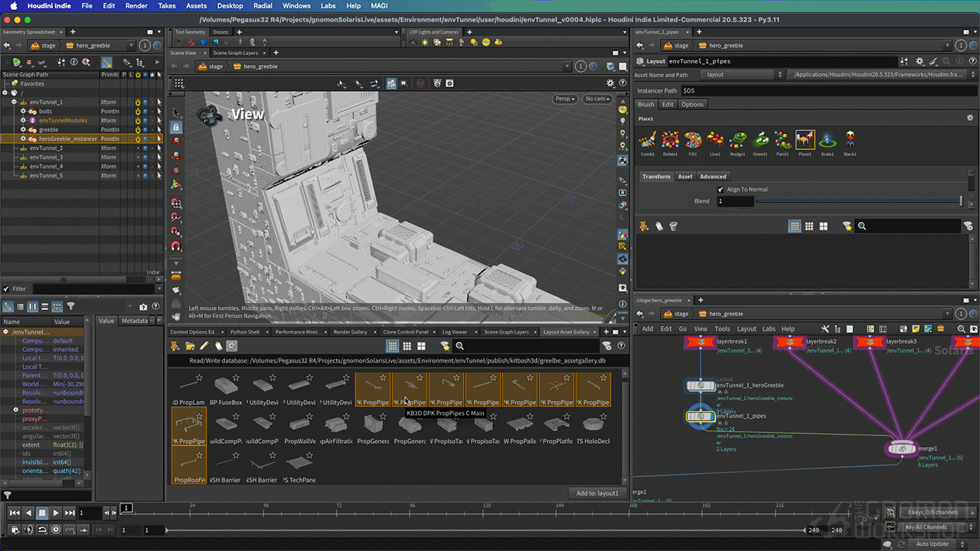
Task: Toggle the activation power icon for bolts
Action: [139, 111]
